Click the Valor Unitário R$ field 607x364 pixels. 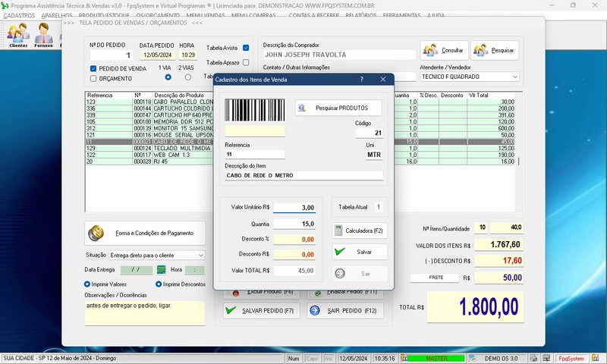[x=294, y=208]
